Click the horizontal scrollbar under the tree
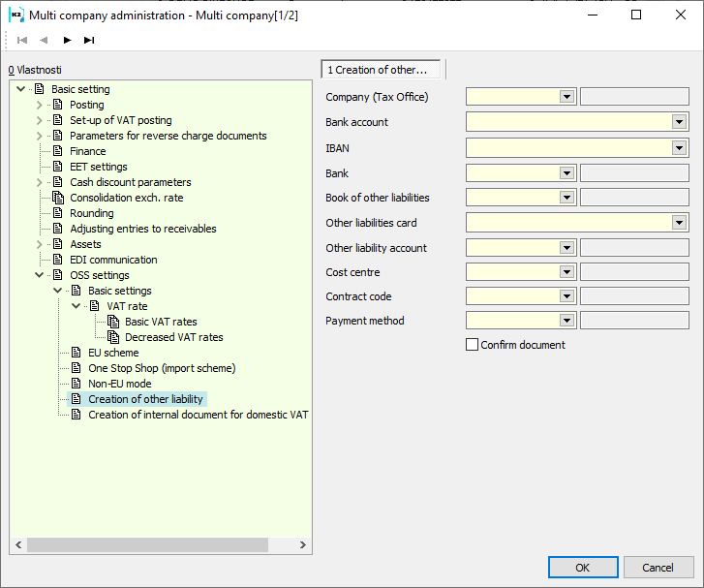Viewport: 704px width, 588px height. coord(145,544)
